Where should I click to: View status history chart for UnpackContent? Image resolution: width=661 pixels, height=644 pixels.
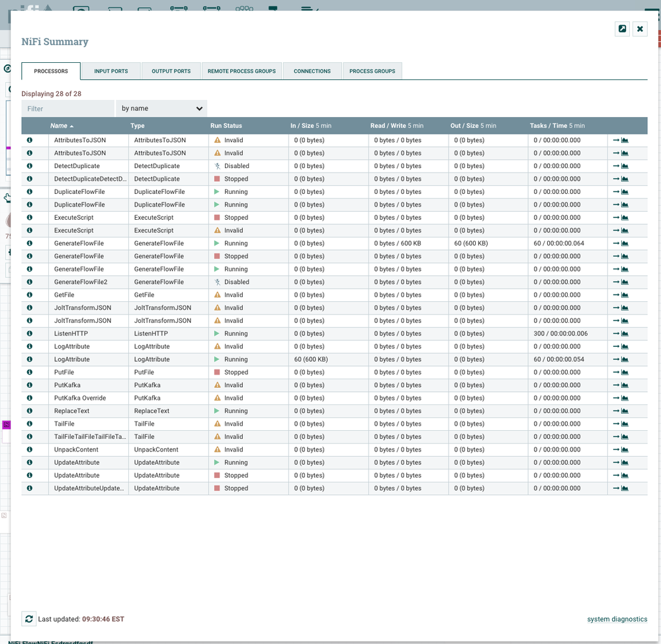[625, 450]
